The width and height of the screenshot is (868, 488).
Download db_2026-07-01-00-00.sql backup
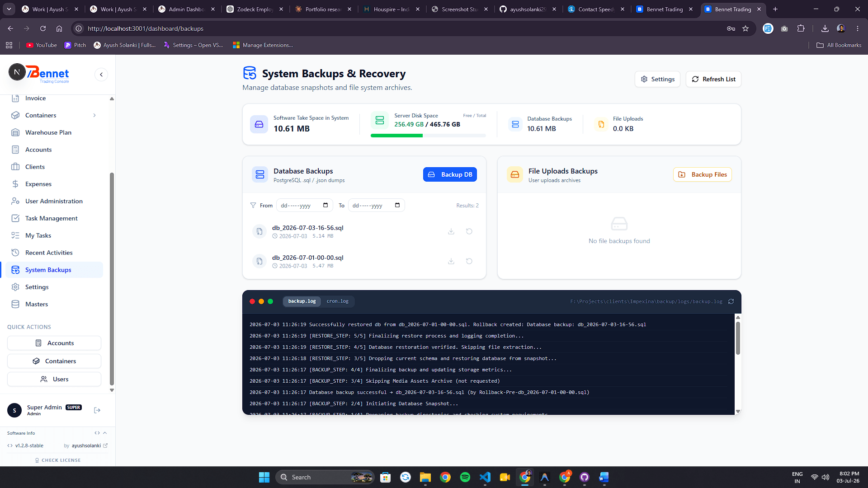point(451,261)
